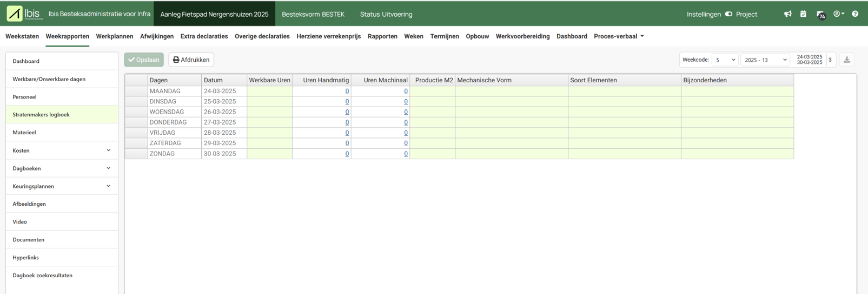868x294 pixels.
Task: Open Dagboek zoekresultaten in sidebar
Action: coord(62,276)
